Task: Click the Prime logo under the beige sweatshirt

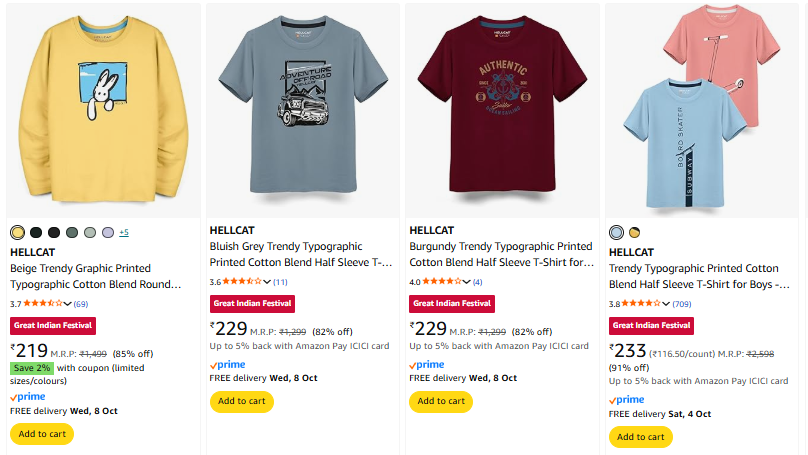Action: click(x=27, y=397)
